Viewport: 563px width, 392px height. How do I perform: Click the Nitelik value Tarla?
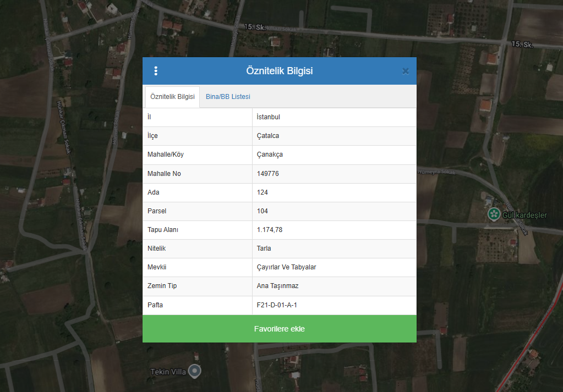point(264,249)
